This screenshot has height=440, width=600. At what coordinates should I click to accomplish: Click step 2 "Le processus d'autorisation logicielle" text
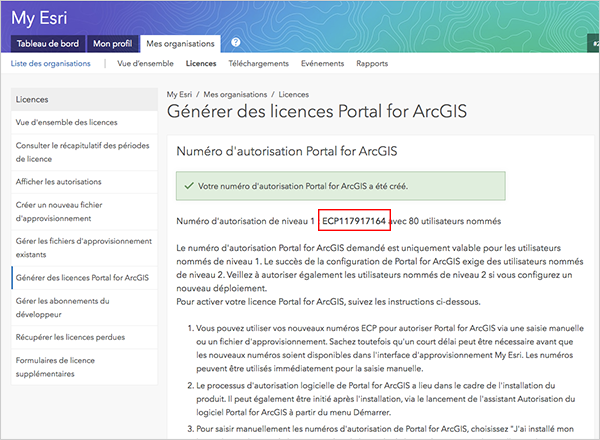386,399
